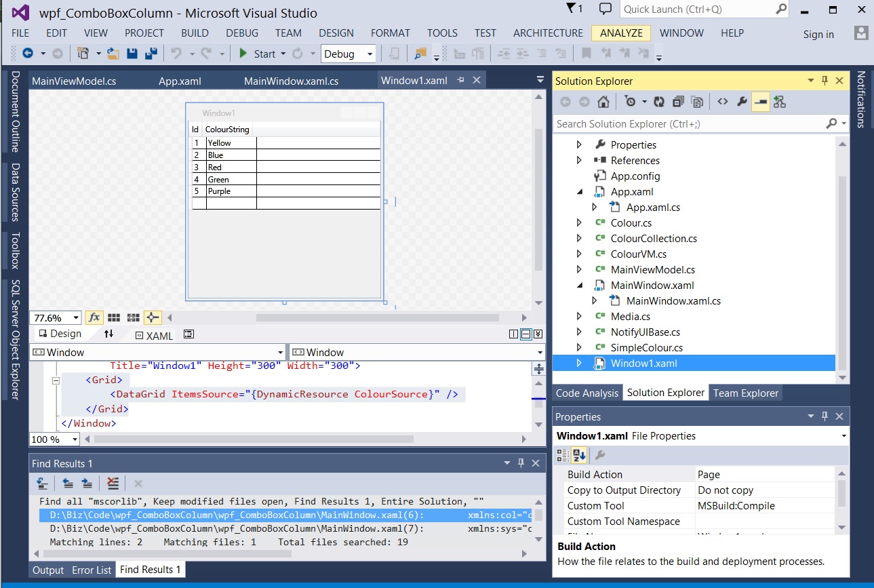Toggle show snap grid in designer
This screenshot has height=588, width=874.
(x=114, y=317)
